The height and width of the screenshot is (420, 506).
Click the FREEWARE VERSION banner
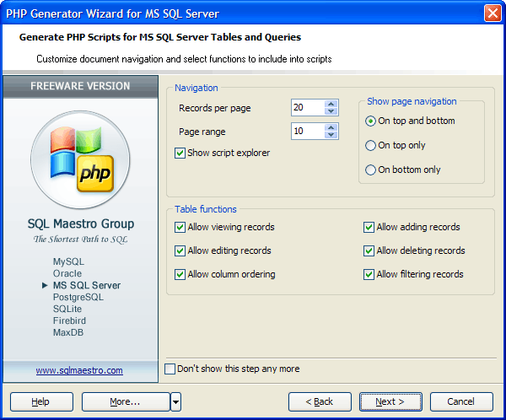point(80,86)
